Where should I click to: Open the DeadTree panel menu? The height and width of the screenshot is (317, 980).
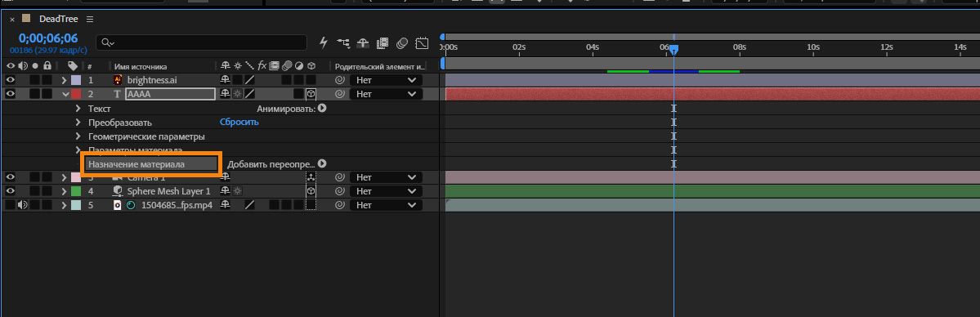(90, 20)
